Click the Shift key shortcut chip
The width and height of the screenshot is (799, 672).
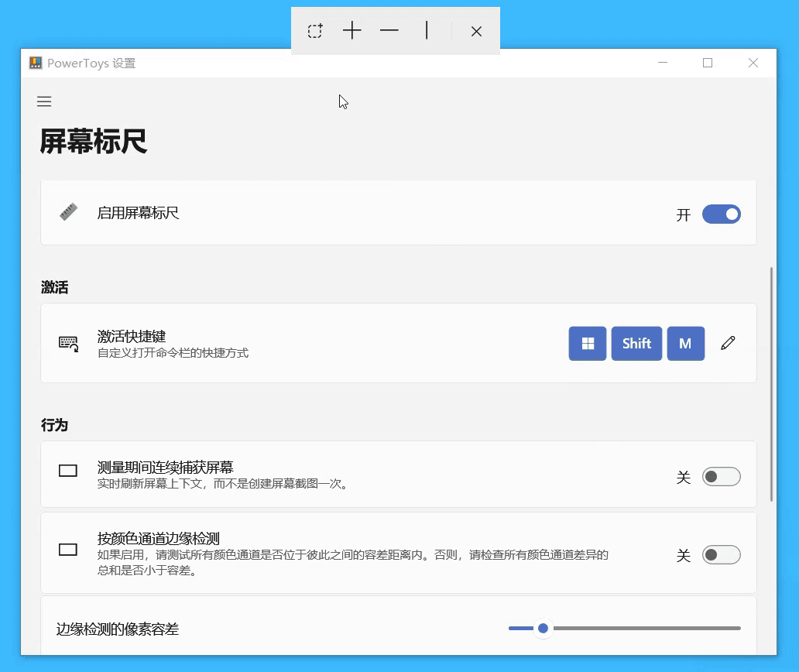(636, 344)
